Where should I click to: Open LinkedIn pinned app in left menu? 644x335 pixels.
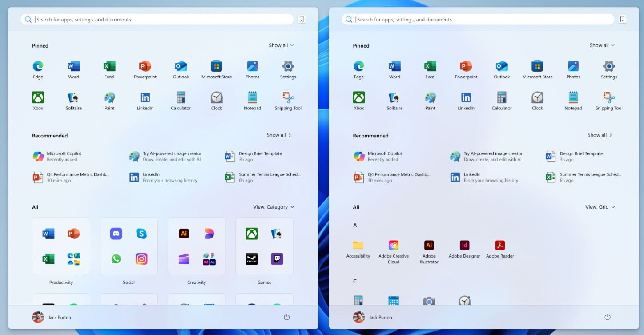tap(145, 101)
